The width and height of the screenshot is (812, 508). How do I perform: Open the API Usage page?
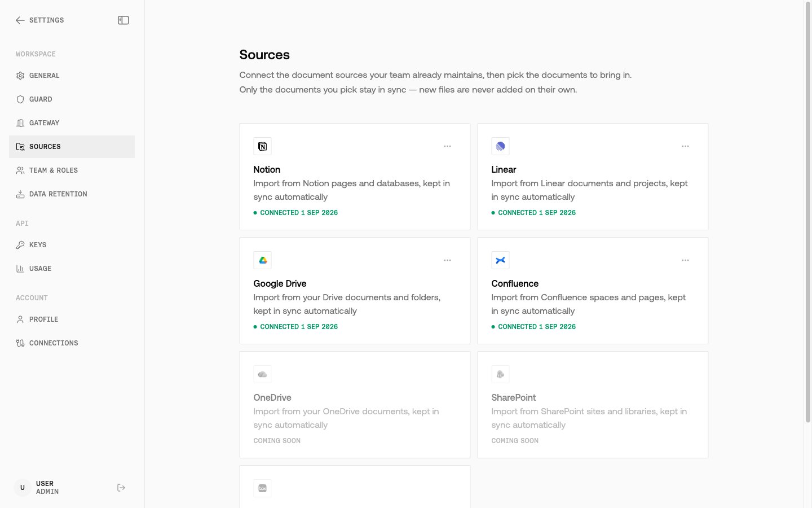pos(72,269)
